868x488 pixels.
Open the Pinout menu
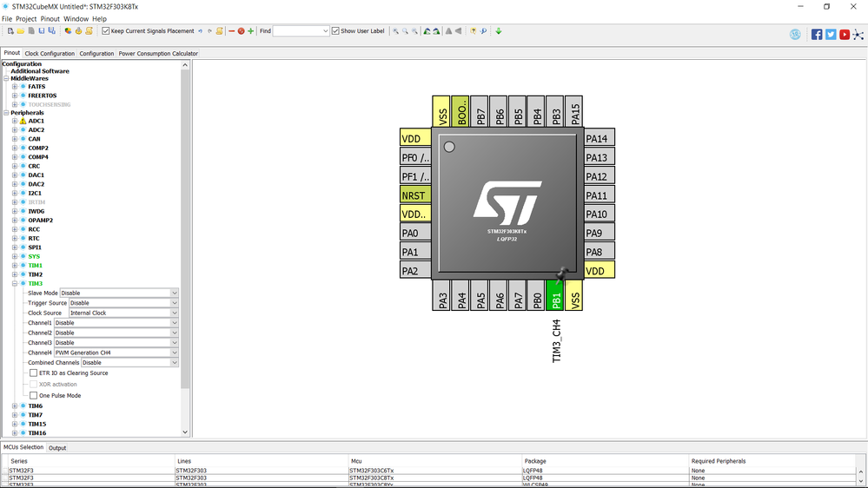(x=50, y=19)
